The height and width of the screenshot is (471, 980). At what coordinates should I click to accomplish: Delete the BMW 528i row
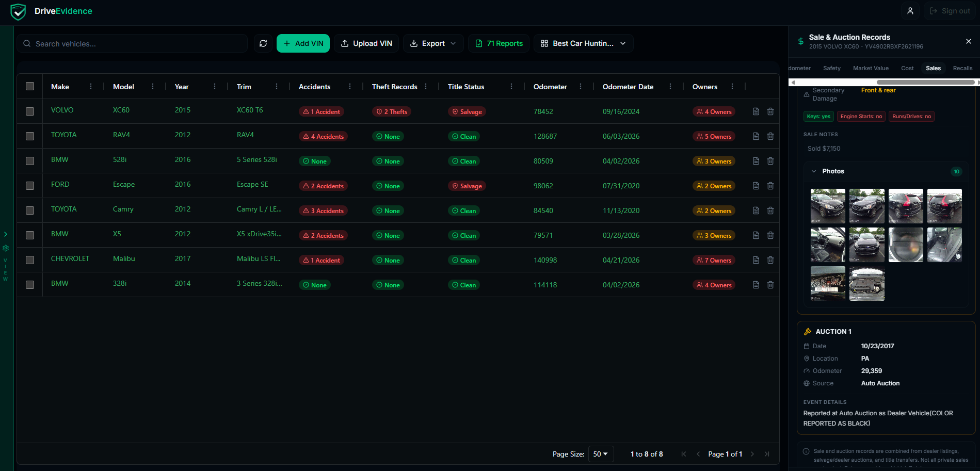coord(770,161)
